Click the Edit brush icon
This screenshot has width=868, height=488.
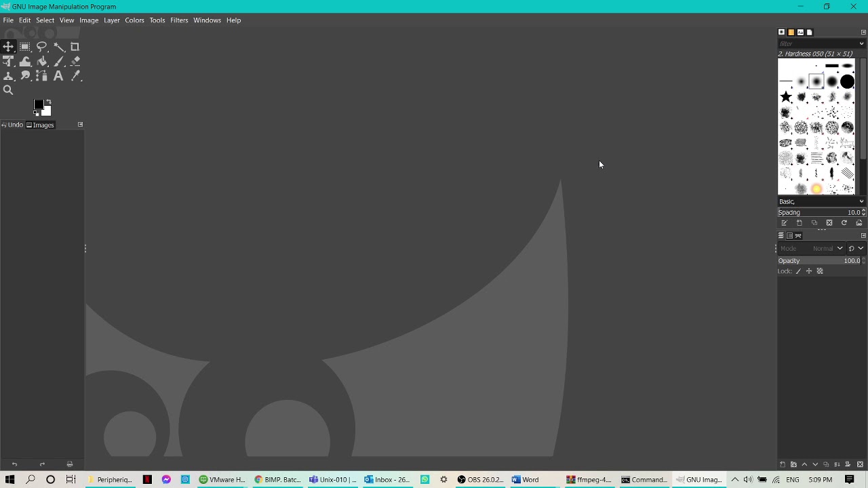pos(785,223)
